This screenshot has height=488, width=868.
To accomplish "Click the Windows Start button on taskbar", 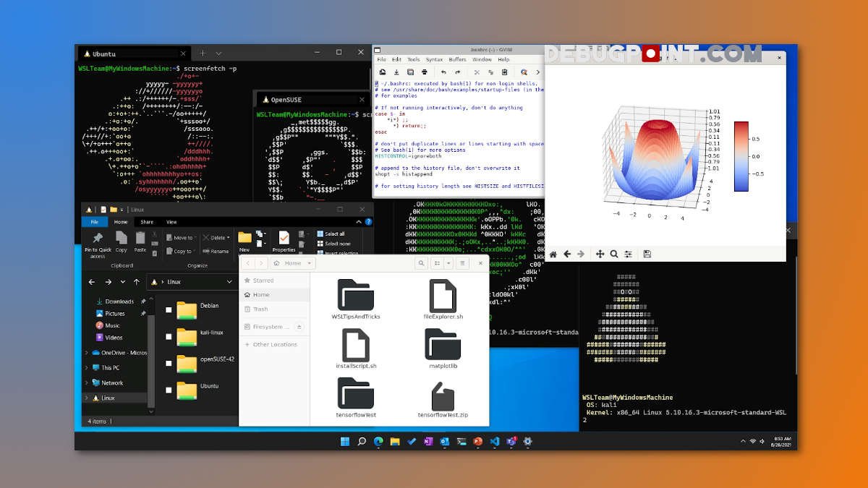I will coord(345,442).
